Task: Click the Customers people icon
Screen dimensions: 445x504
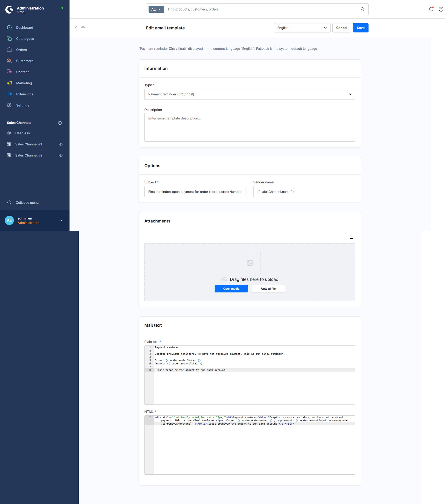Action: 9,61
